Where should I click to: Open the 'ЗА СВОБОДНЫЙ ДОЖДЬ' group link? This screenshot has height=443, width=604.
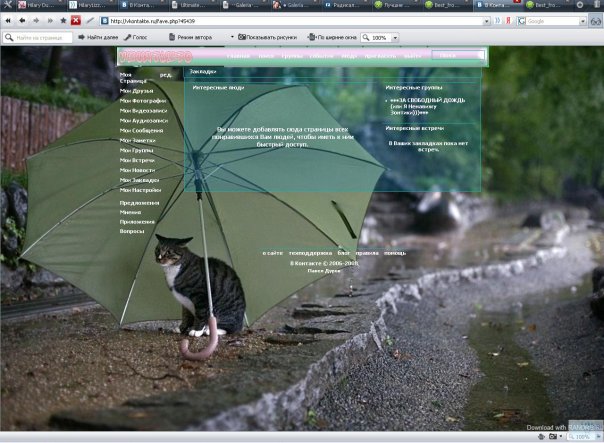[x=427, y=106]
